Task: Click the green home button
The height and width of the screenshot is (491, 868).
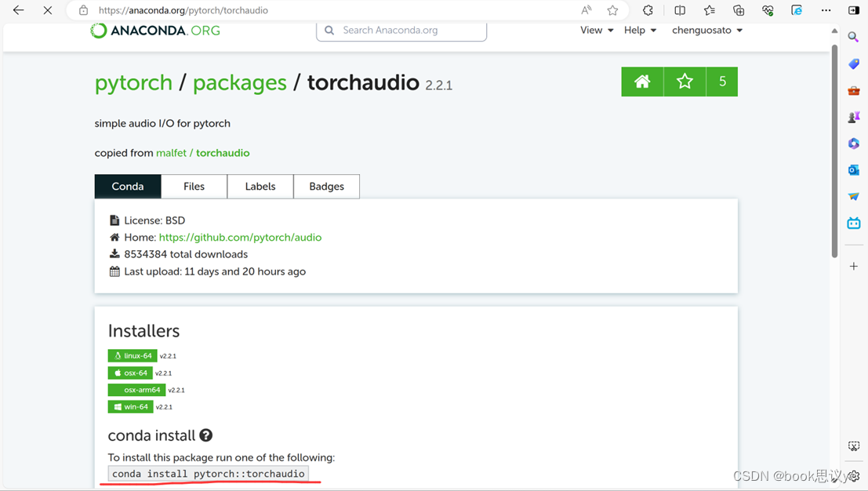Action: [x=642, y=82]
